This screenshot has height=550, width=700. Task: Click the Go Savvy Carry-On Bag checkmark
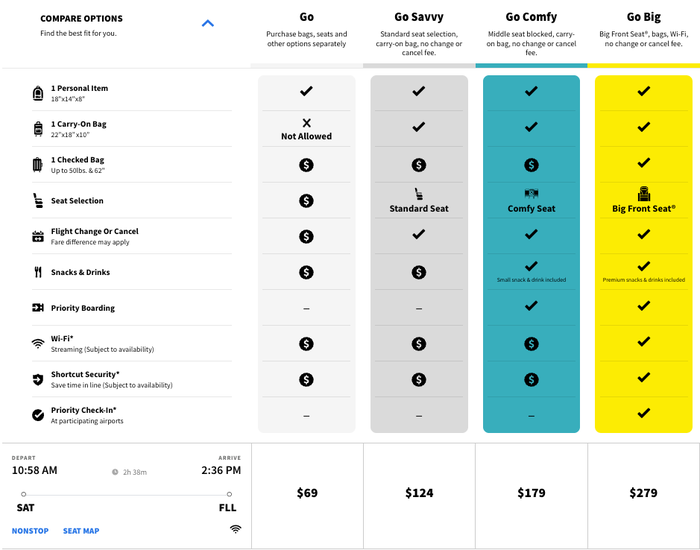pos(419,127)
